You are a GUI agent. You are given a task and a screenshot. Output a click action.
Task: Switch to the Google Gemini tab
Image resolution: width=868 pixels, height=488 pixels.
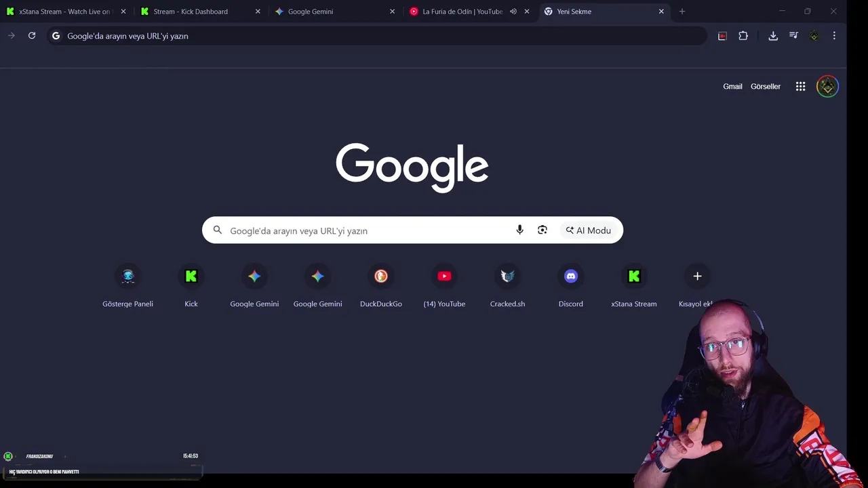click(335, 12)
